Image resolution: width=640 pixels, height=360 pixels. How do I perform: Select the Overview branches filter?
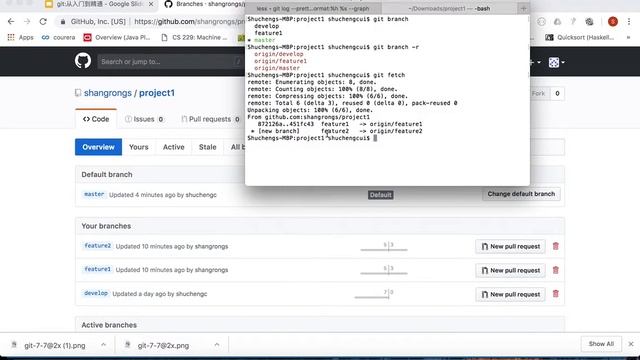pos(98,147)
